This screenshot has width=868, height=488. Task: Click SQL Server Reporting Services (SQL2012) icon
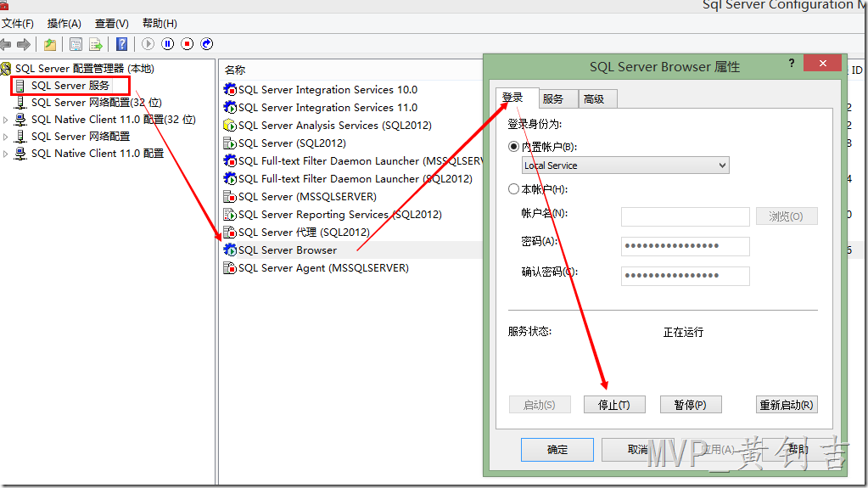[230, 215]
